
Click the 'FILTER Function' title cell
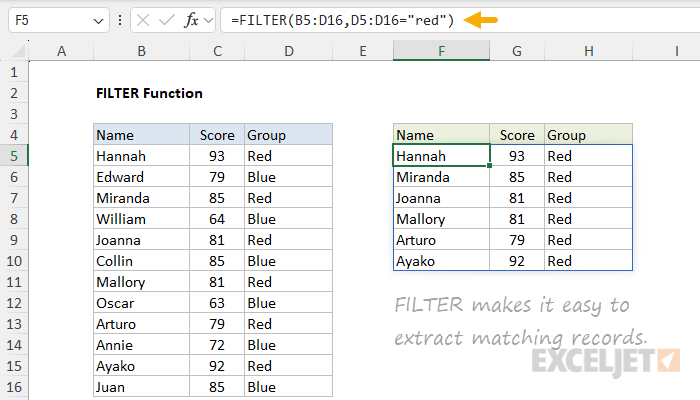tap(149, 93)
